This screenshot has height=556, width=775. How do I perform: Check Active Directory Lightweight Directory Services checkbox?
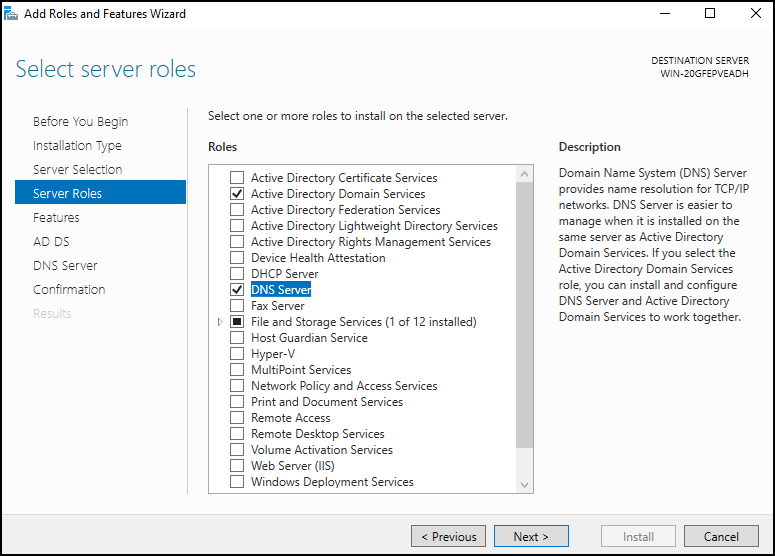point(237,225)
